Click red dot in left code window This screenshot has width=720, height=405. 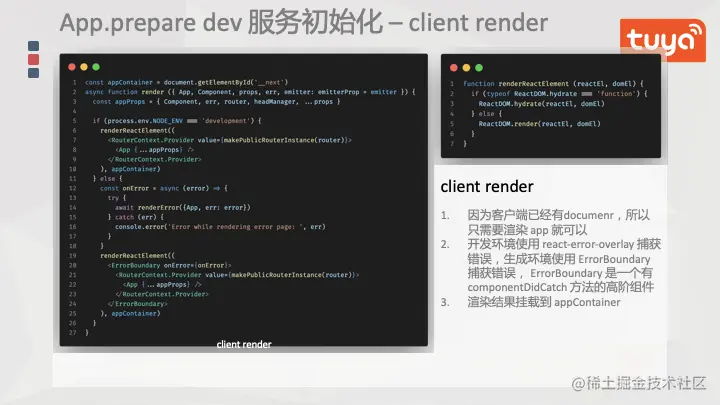click(x=72, y=67)
